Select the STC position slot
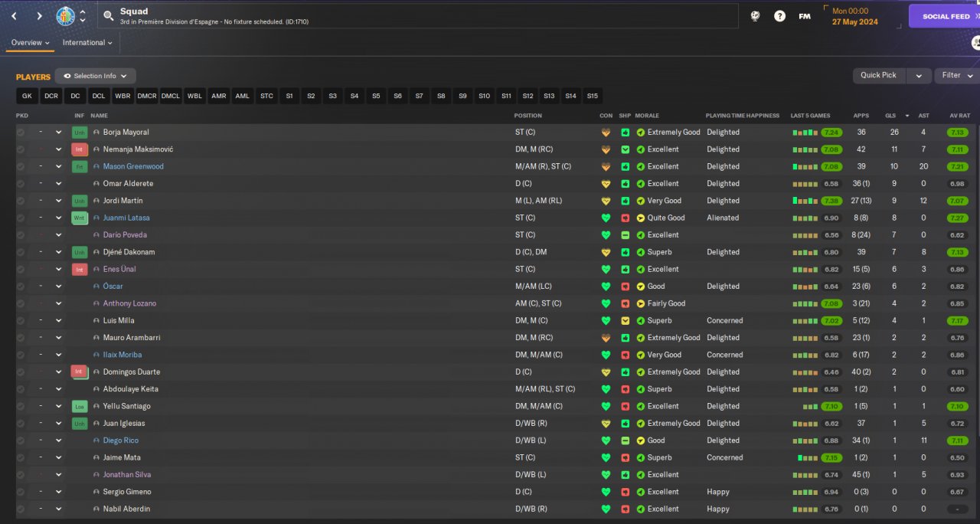 pyautogui.click(x=266, y=96)
